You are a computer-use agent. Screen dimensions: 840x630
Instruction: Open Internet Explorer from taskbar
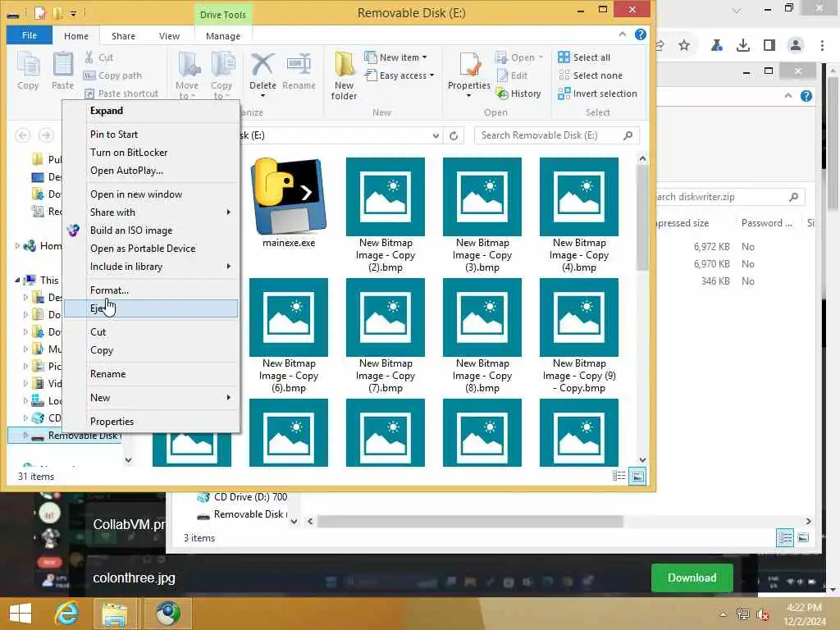[66, 614]
